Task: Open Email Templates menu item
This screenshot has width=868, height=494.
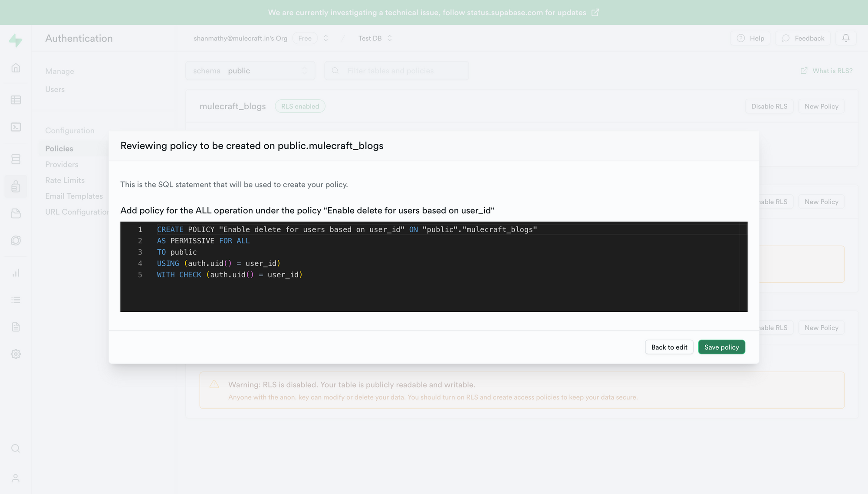Action: (x=74, y=196)
